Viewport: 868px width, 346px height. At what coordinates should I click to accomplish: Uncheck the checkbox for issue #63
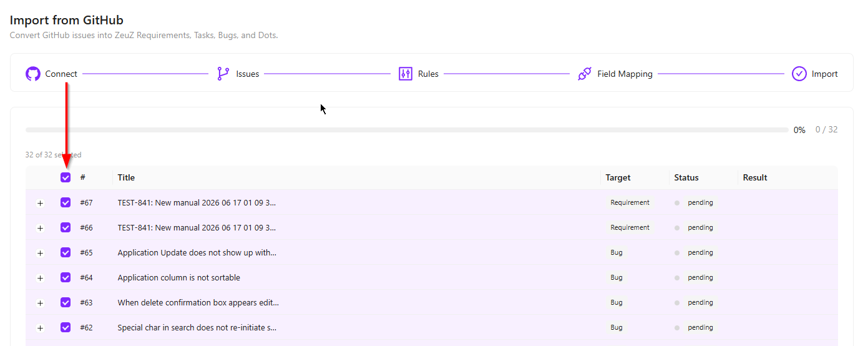[x=66, y=302]
